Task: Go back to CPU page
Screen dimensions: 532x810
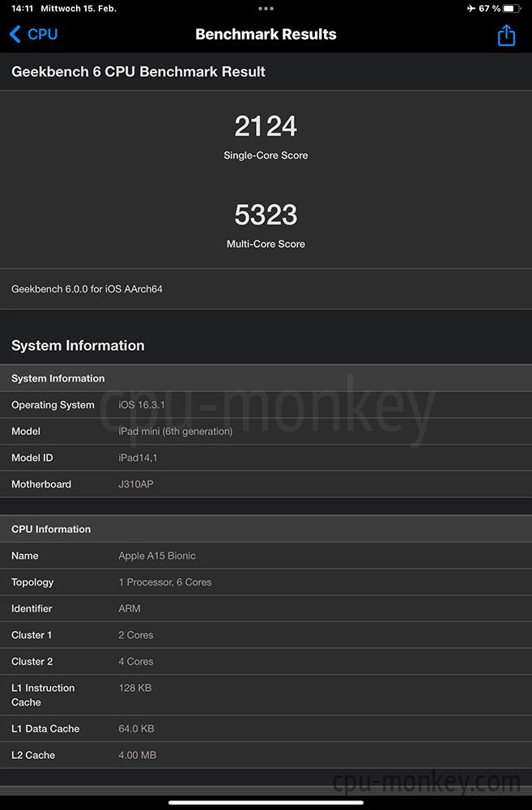Action: (33, 34)
